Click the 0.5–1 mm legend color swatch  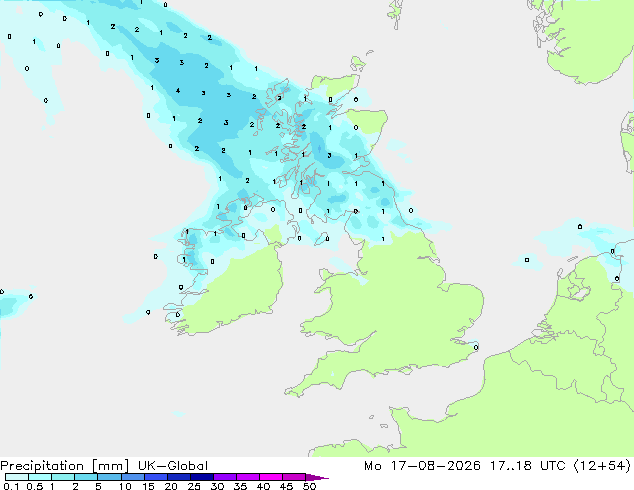tap(40, 477)
